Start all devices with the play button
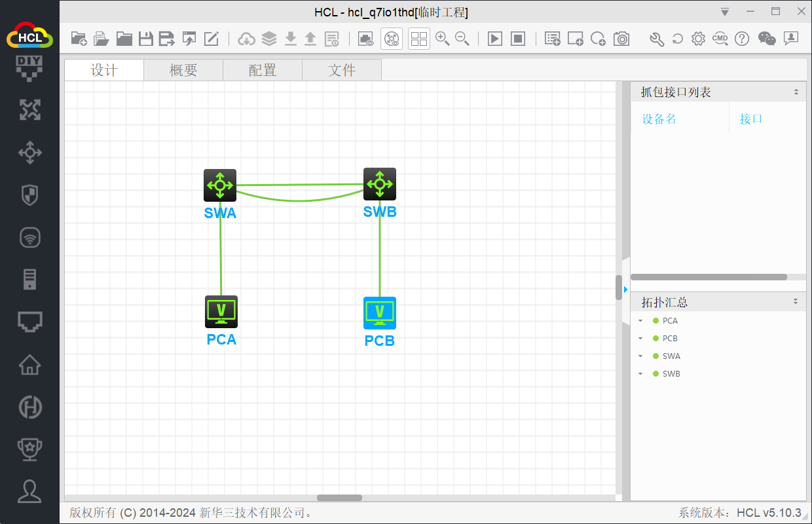Image resolution: width=812 pixels, height=524 pixels. tap(495, 39)
